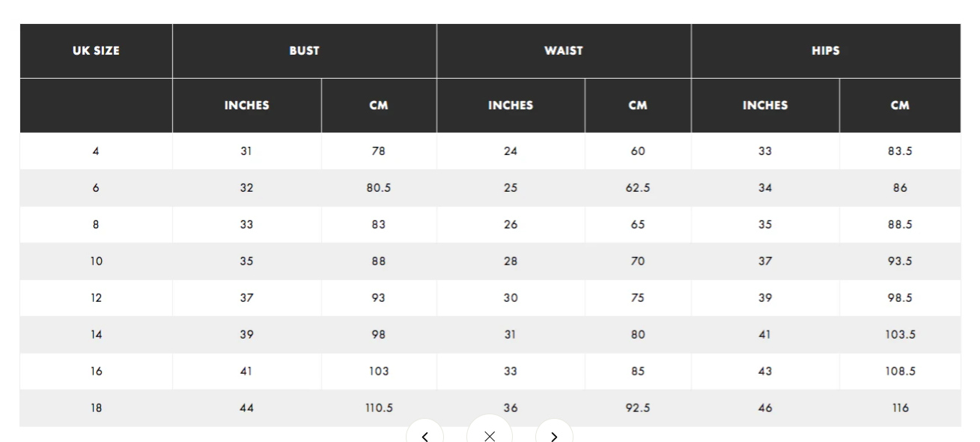980x442 pixels.
Task: Select UK size 18 row label
Action: (x=96, y=408)
